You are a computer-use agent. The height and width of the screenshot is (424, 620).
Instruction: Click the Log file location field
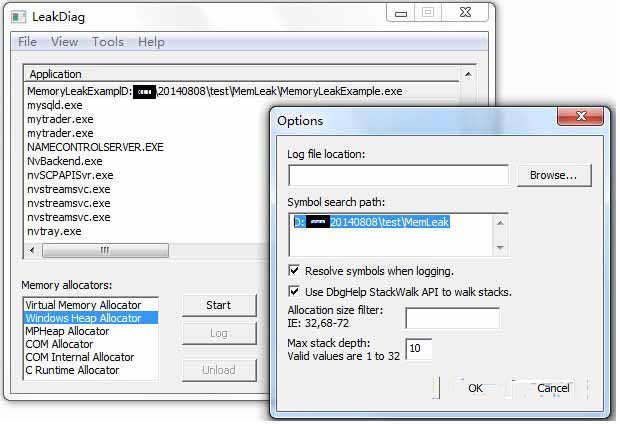(398, 175)
